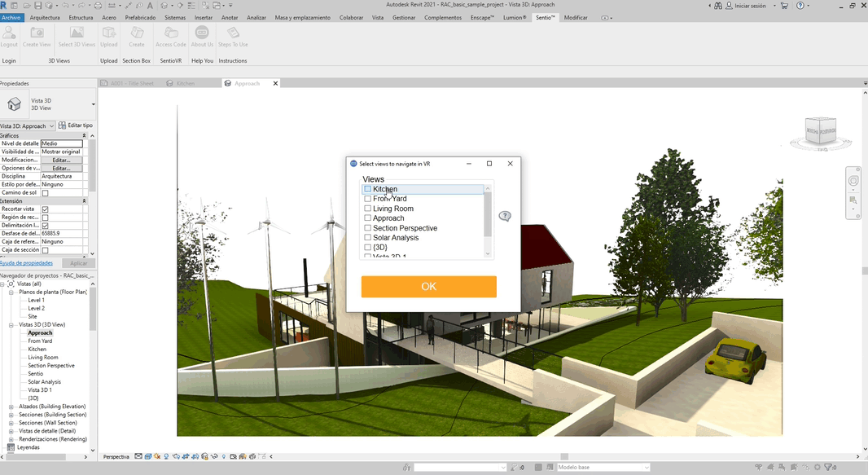Open the Arquitectura ribbon tab
The height and width of the screenshot is (475, 868).
coord(45,18)
